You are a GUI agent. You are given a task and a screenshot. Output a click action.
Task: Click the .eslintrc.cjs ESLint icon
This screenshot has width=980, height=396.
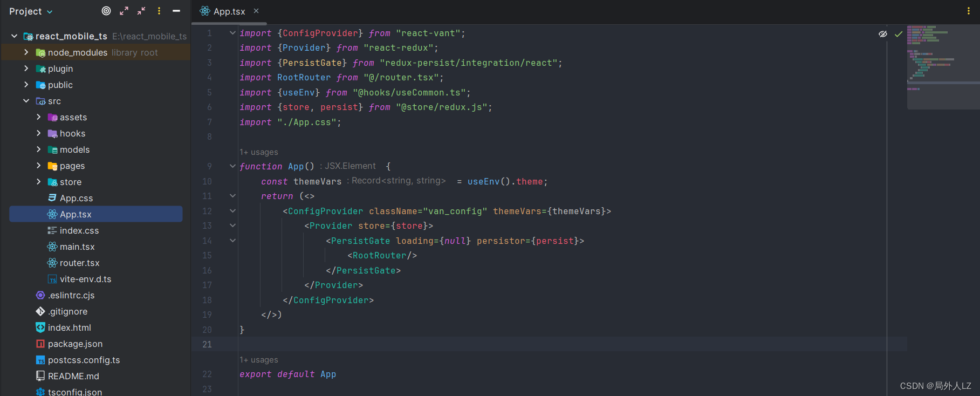pyautogui.click(x=40, y=295)
